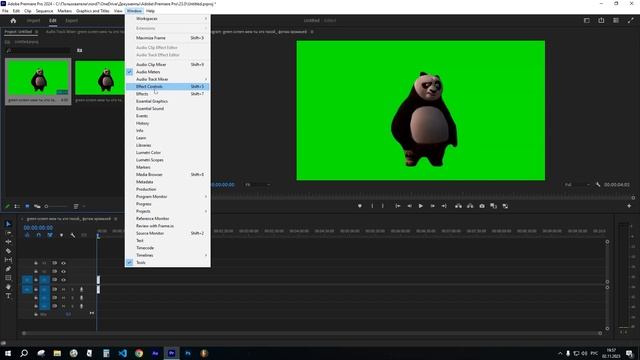Select the Rectangle tool
The image size is (640, 360).
tap(8, 278)
